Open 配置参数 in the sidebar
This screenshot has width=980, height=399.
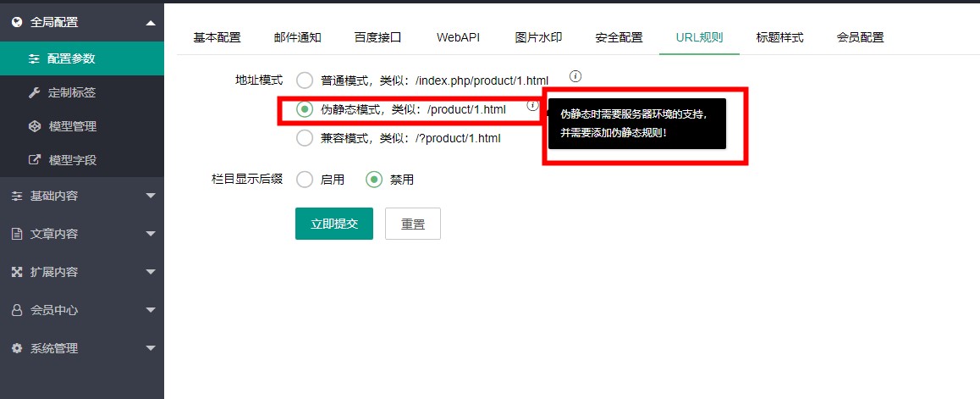tap(71, 58)
